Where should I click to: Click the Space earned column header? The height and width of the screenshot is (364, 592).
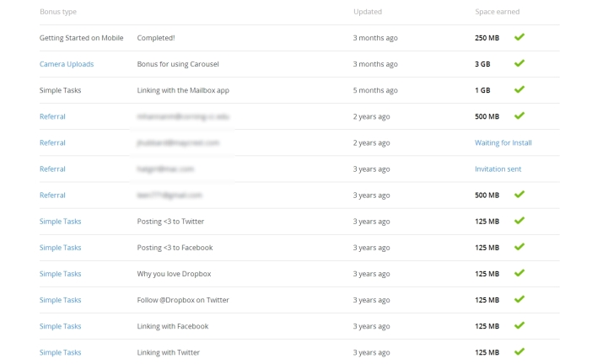(497, 12)
